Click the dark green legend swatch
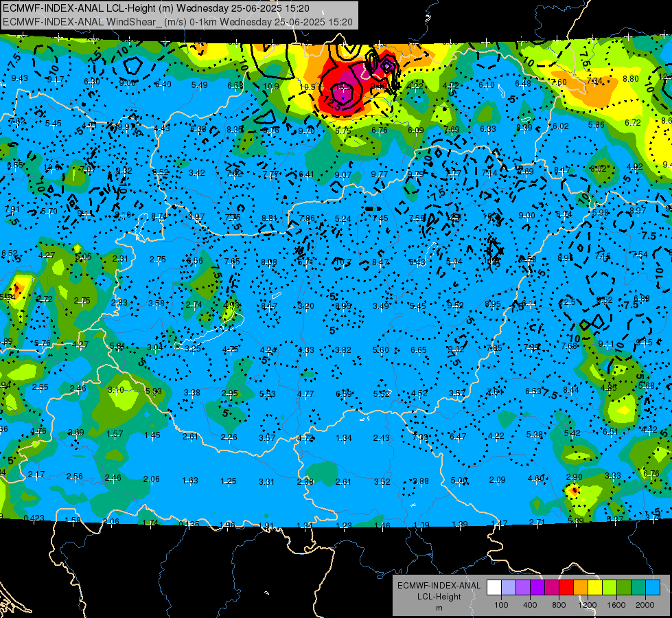Screen dimensions: 672x618 (x=623, y=588)
